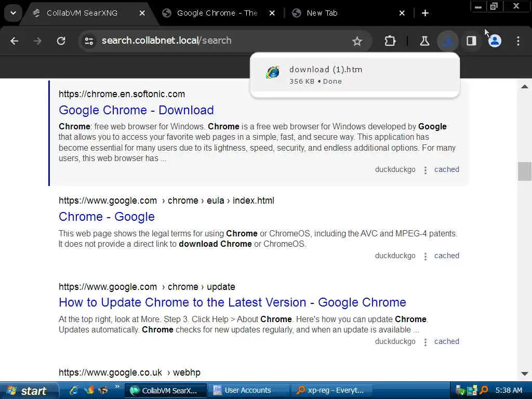532x399 pixels.
Task: Click the safely remove hardware tray icon
Action: tap(460, 391)
